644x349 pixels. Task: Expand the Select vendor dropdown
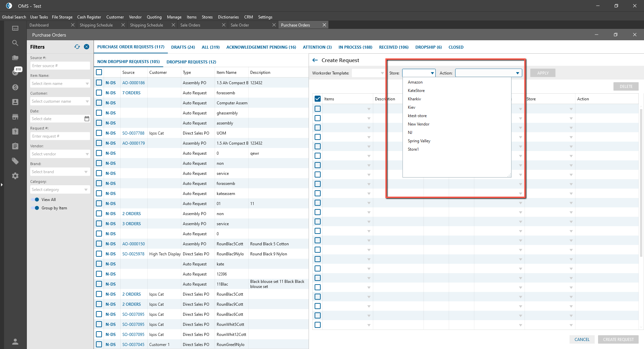point(87,154)
